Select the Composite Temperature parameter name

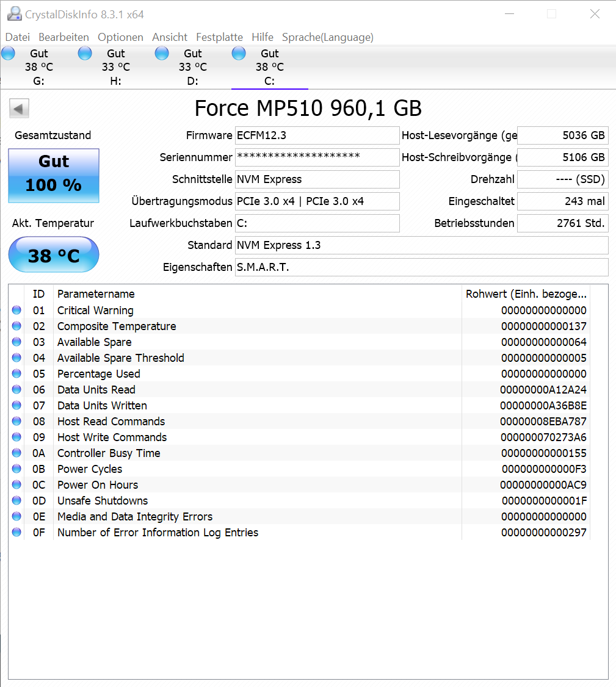[x=117, y=326]
